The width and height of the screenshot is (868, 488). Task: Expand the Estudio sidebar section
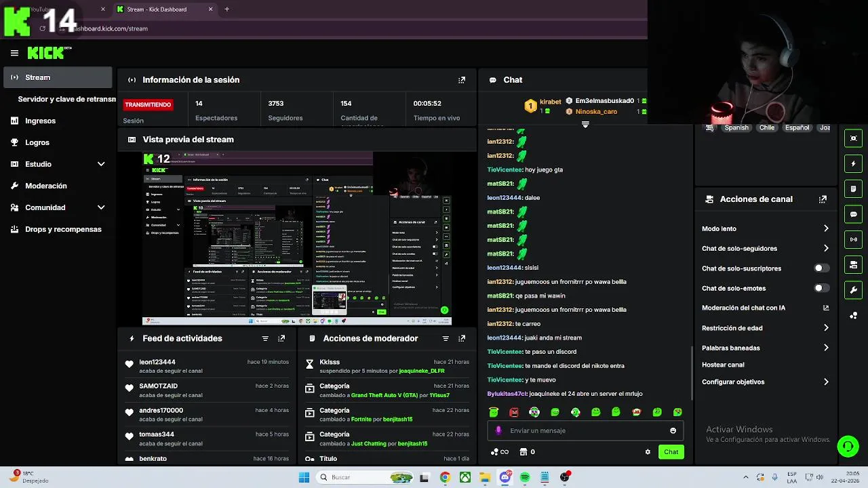[101, 164]
